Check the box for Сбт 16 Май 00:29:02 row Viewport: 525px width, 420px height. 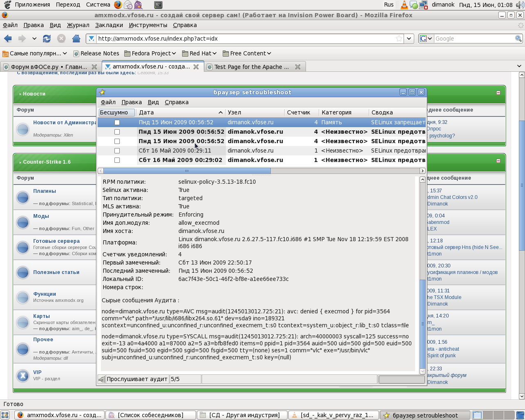pyautogui.click(x=117, y=160)
